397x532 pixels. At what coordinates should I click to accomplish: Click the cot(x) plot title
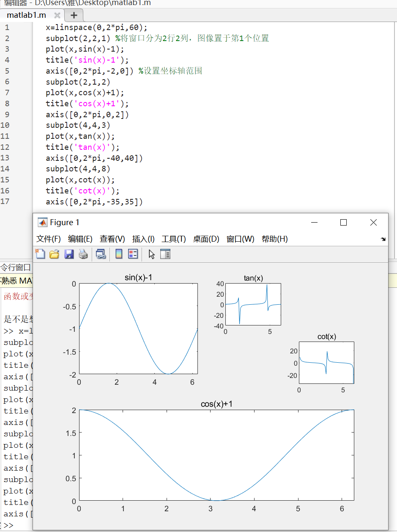327,336
